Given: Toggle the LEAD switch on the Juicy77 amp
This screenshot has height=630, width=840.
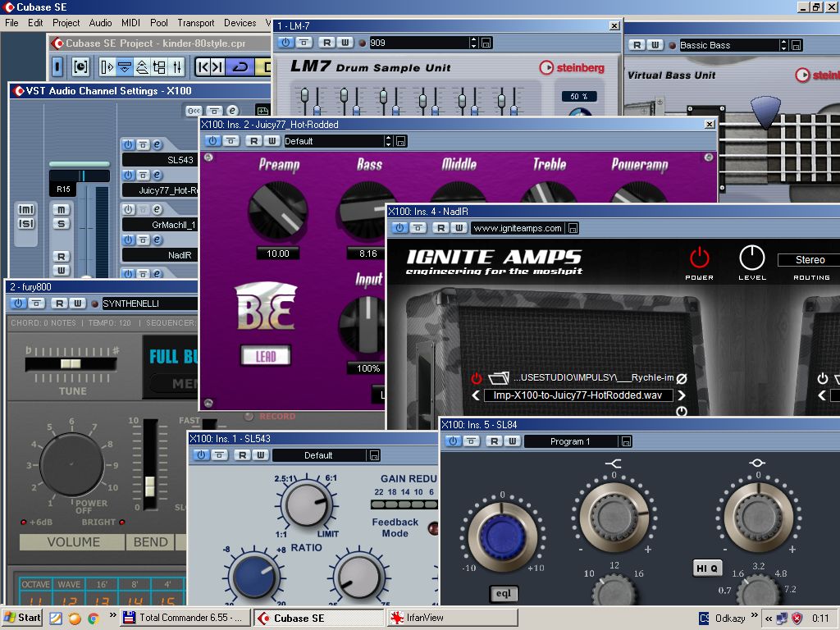Looking at the screenshot, I should point(265,356).
